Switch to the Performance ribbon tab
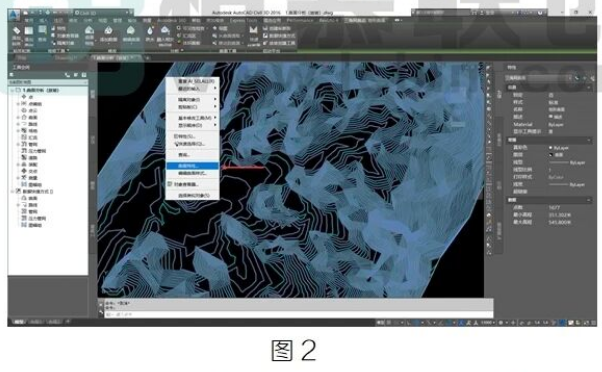 click(300, 20)
